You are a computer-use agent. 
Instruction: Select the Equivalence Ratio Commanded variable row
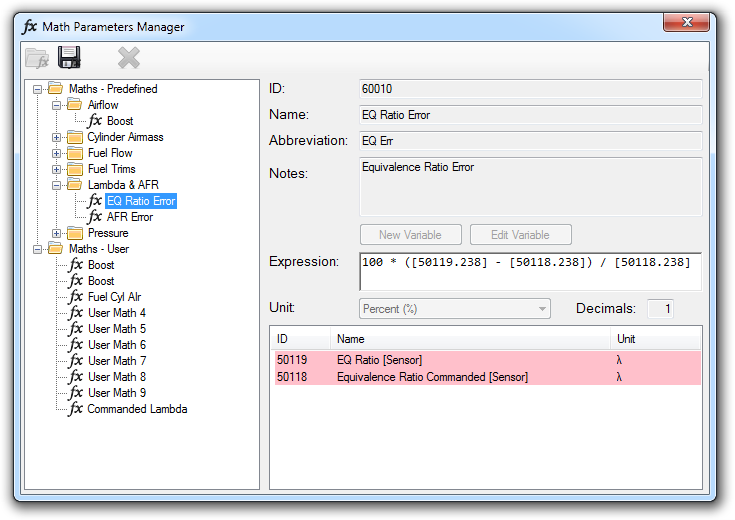pos(432,377)
